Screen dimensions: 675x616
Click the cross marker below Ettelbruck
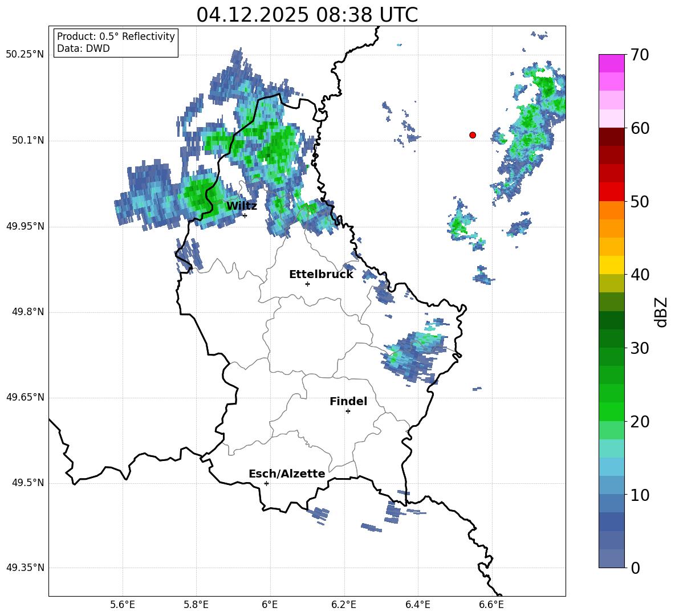307,284
